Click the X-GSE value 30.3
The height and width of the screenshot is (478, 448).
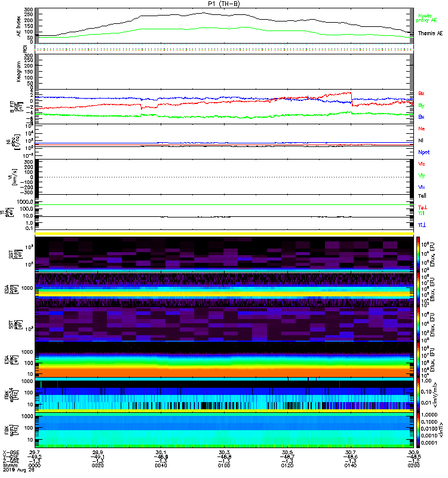pyautogui.click(x=224, y=452)
